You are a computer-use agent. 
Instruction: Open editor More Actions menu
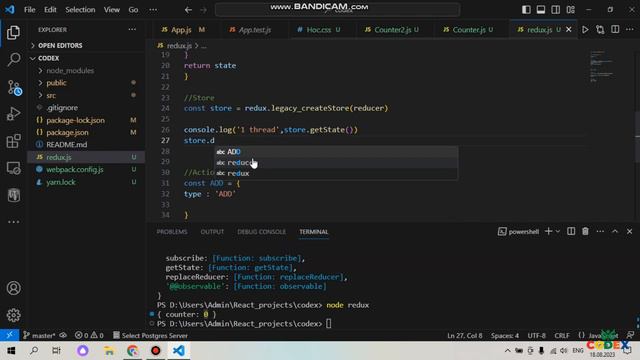point(630,30)
